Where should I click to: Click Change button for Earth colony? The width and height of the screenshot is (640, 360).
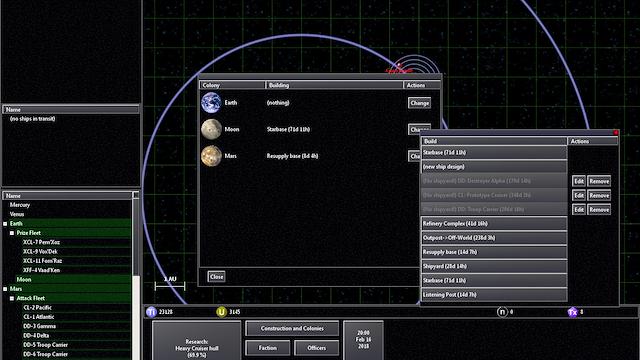pyautogui.click(x=419, y=103)
